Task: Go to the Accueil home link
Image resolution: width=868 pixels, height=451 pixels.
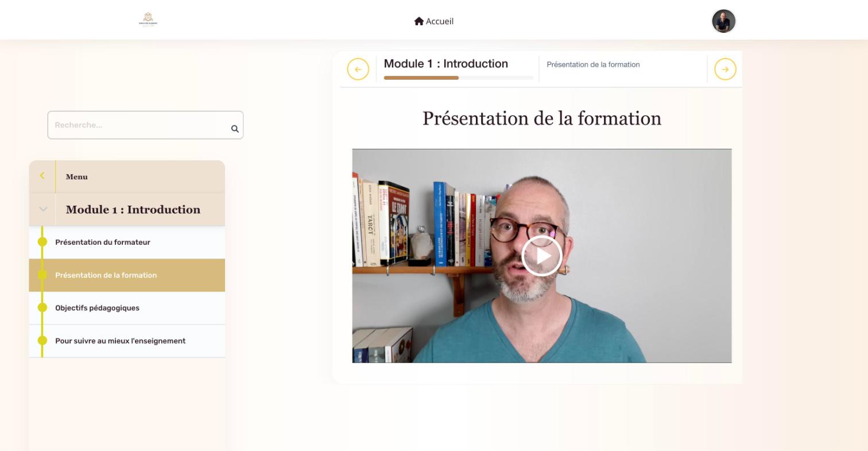Action: click(x=434, y=21)
